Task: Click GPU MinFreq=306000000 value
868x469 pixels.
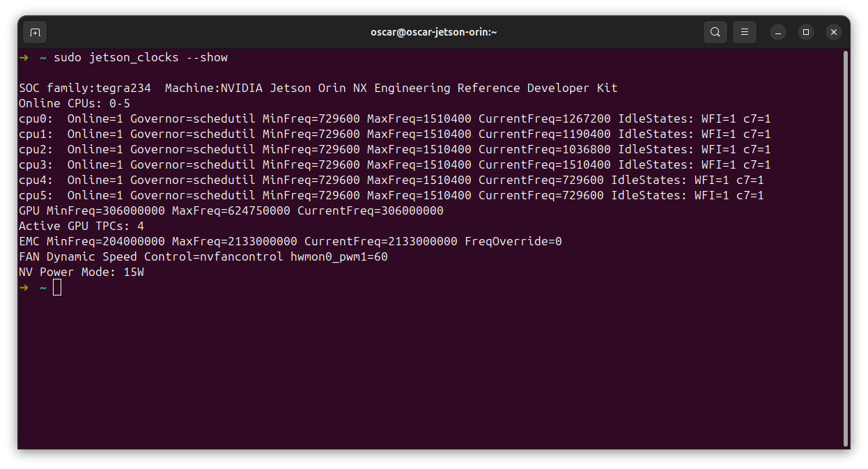Action: tap(106, 210)
